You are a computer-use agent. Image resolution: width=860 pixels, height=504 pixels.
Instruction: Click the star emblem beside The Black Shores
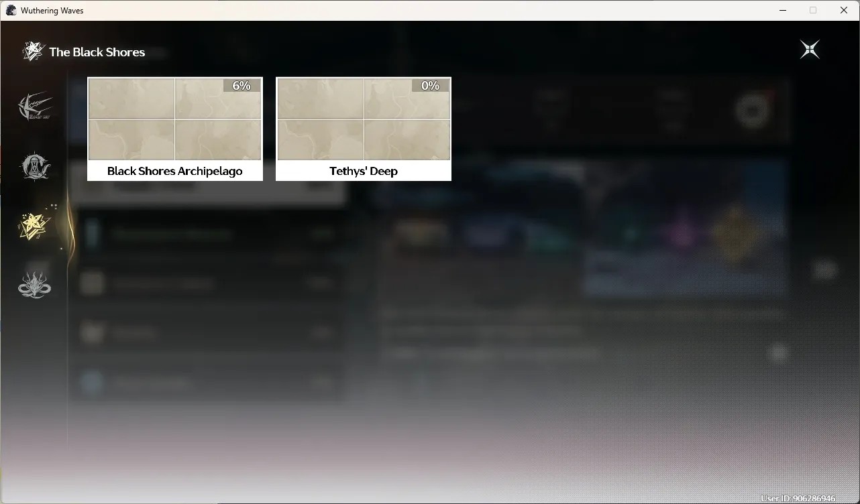33,52
